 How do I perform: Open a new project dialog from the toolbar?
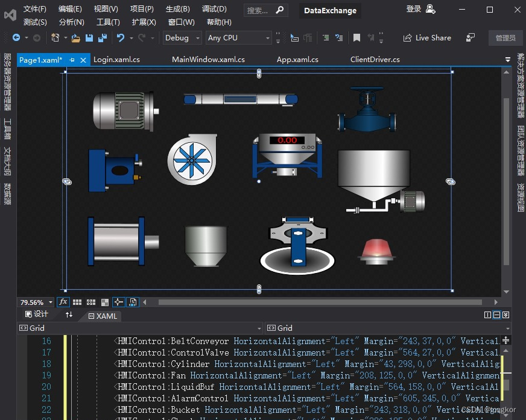pos(55,38)
